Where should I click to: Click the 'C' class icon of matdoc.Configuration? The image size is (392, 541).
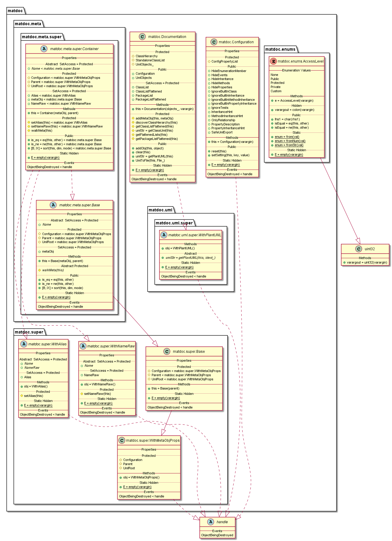[214, 42]
